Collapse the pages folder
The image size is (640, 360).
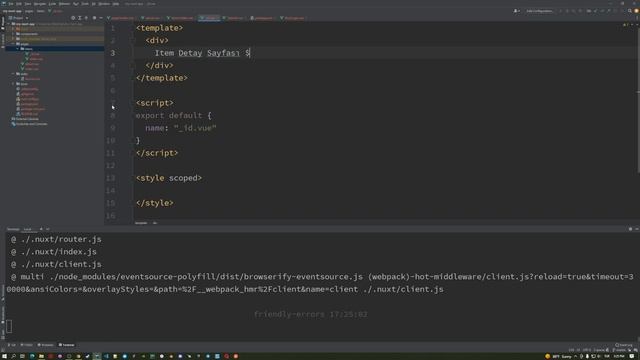point(13,44)
